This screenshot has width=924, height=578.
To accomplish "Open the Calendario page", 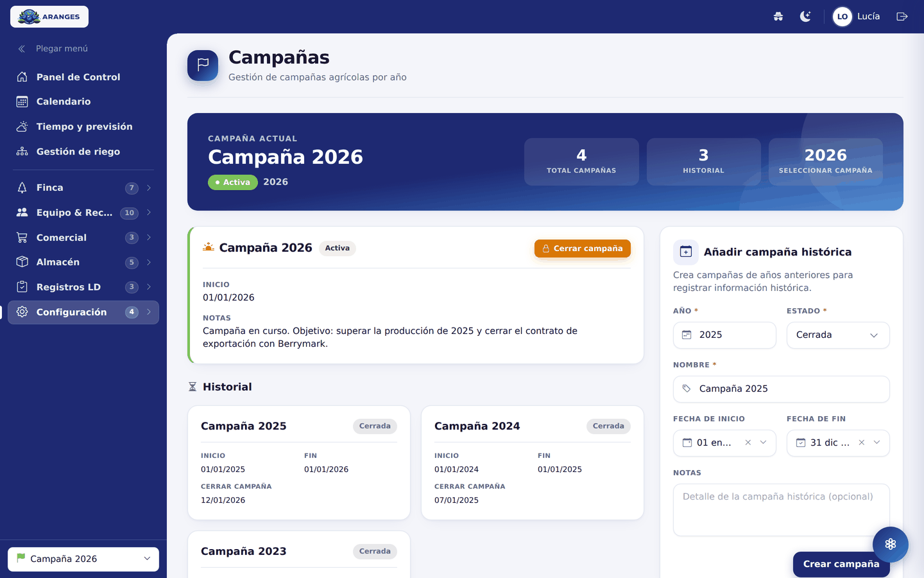I will pos(83,101).
